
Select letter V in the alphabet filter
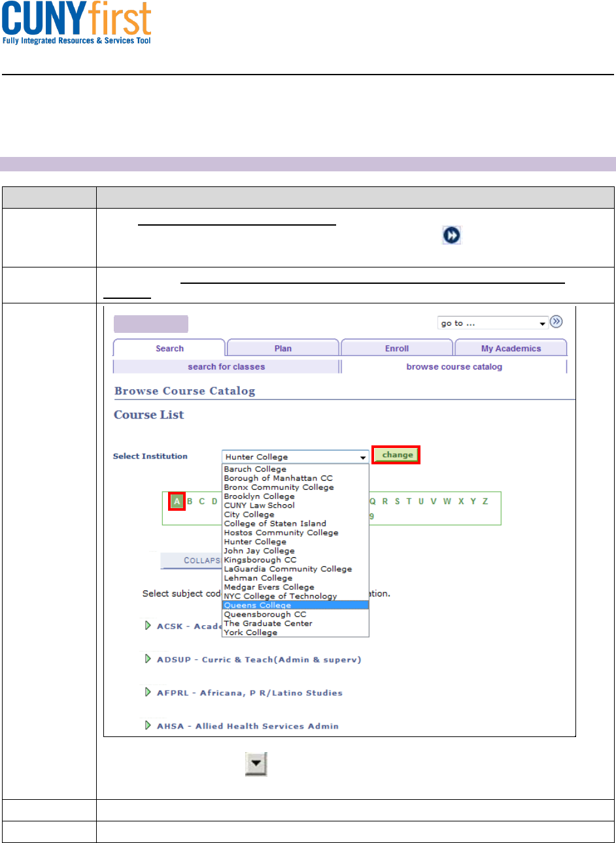434,502
